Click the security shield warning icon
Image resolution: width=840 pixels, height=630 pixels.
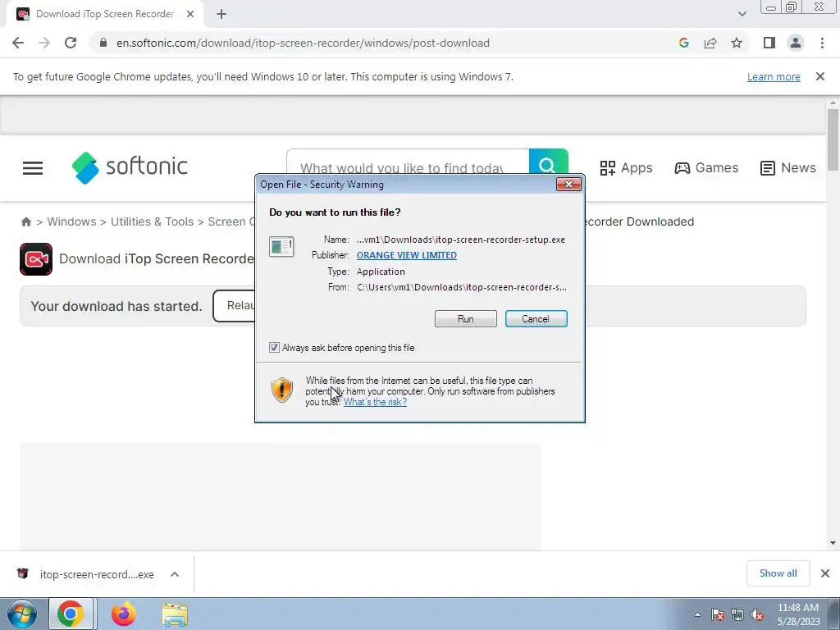(x=282, y=390)
